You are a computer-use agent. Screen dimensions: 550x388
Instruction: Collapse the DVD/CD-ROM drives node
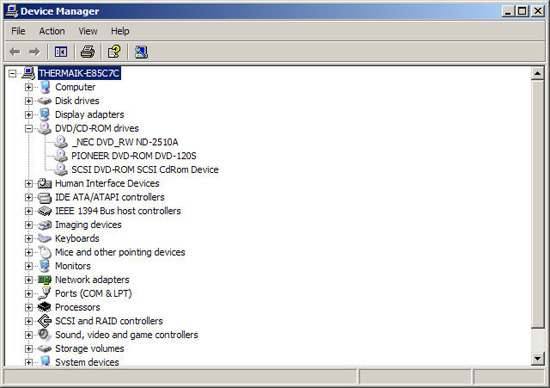tap(29, 129)
